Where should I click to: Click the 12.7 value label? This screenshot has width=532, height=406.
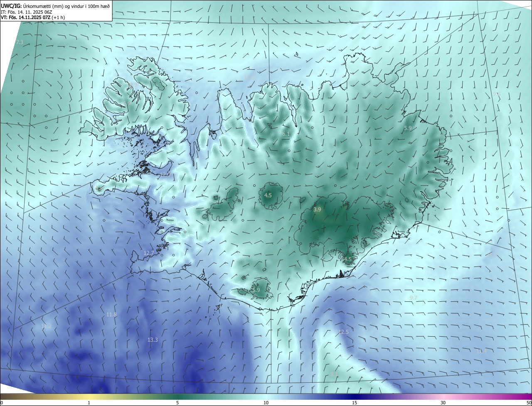(x=148, y=253)
